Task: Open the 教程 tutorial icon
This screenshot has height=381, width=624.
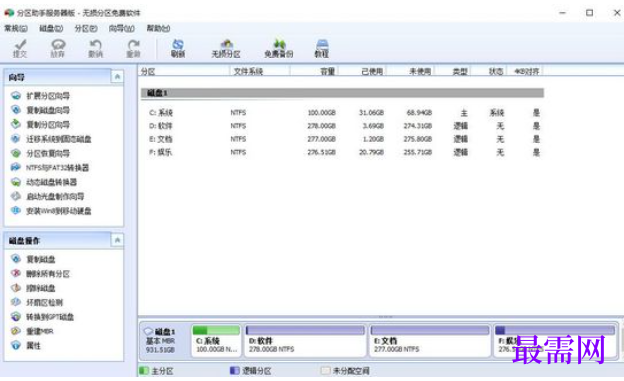Action: click(322, 49)
